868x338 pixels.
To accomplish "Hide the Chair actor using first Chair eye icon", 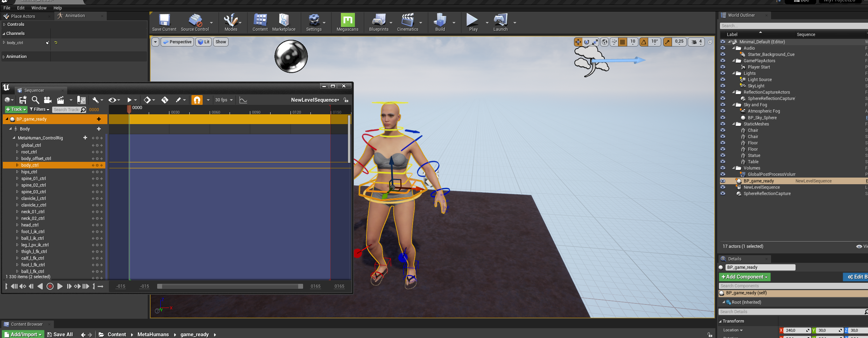I will pyautogui.click(x=723, y=130).
